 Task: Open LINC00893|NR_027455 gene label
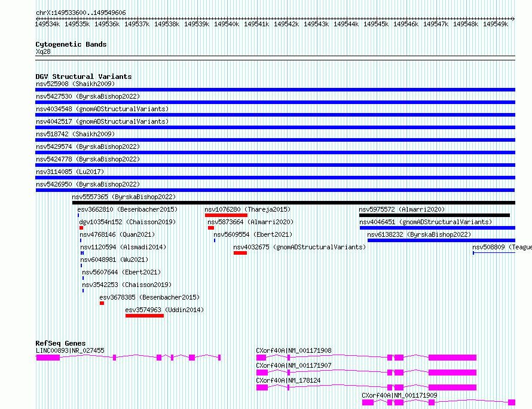coord(70,350)
